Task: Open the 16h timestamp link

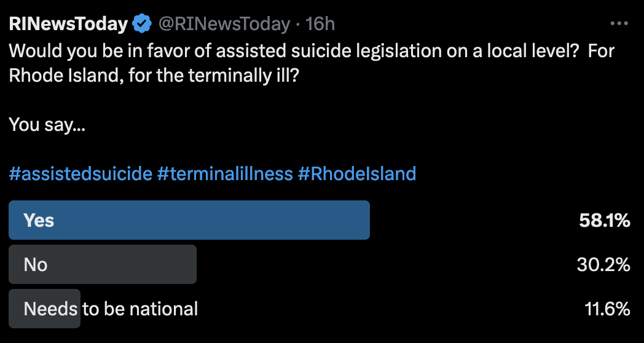Action: point(320,25)
